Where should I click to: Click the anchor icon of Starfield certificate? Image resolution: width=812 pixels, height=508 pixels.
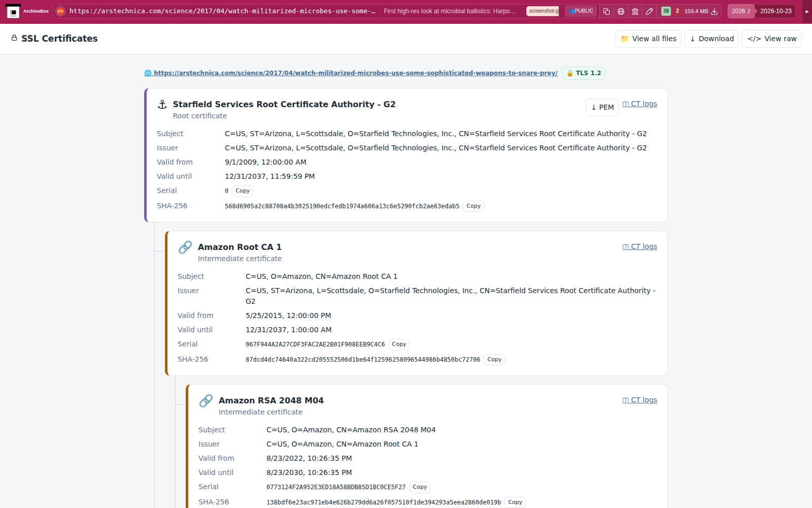pos(162,105)
